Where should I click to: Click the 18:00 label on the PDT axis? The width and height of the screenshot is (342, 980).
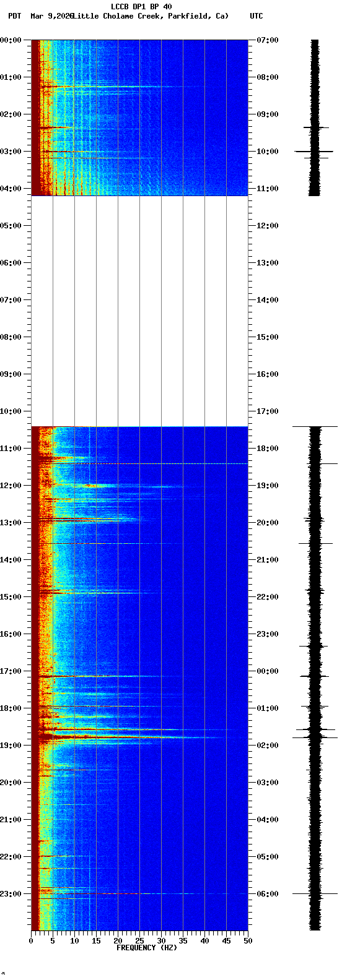pos(10,708)
